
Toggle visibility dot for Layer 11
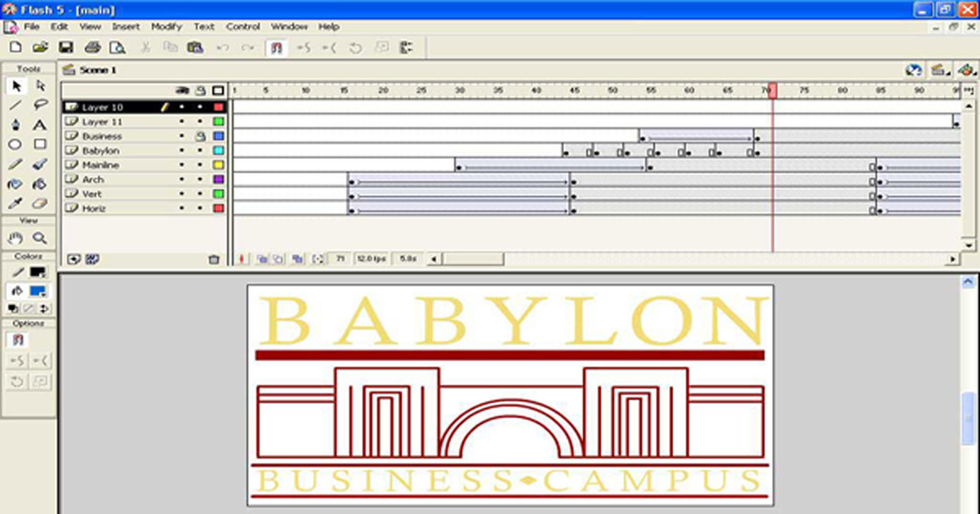pos(182,122)
